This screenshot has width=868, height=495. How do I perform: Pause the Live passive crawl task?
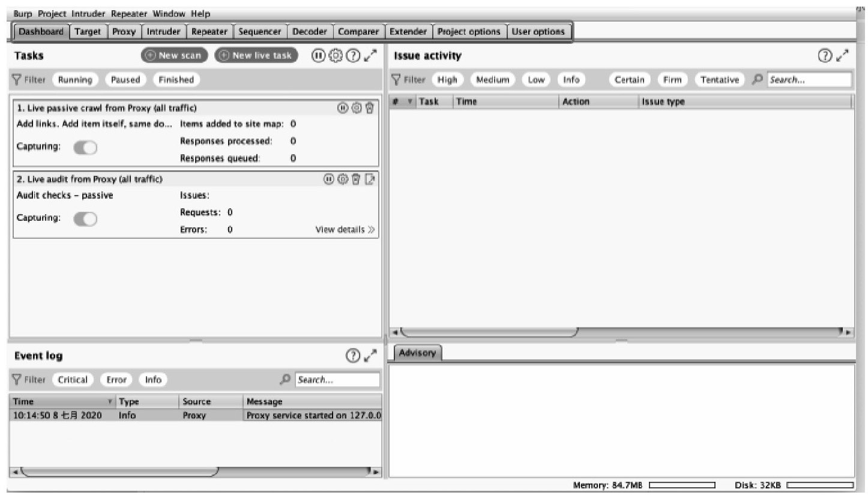click(x=342, y=108)
